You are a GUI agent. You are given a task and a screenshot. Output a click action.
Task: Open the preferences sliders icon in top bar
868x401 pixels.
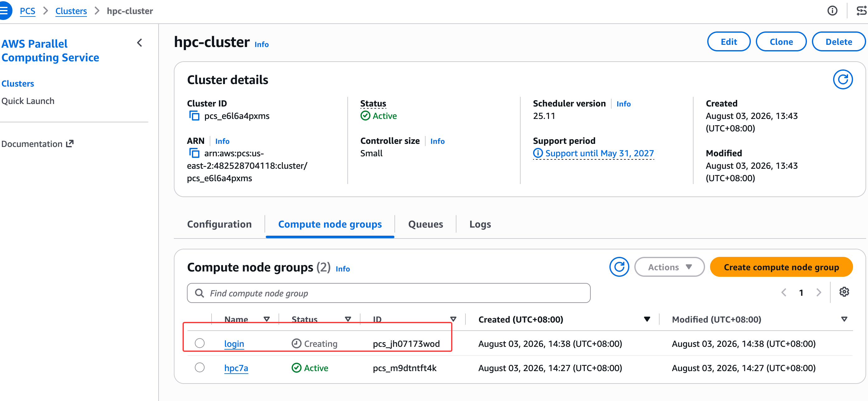pos(861,11)
